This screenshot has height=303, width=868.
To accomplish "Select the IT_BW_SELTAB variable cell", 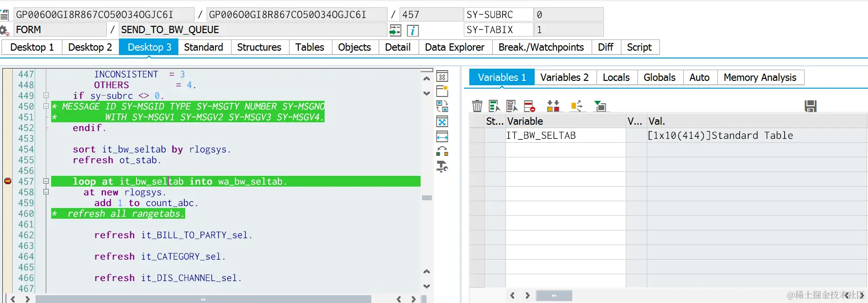I will [565, 135].
